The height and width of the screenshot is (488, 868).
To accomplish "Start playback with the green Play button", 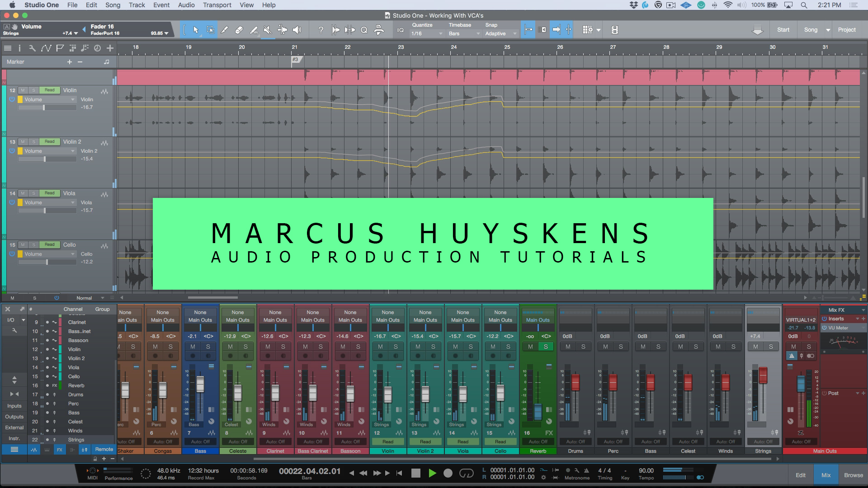I will [x=432, y=473].
